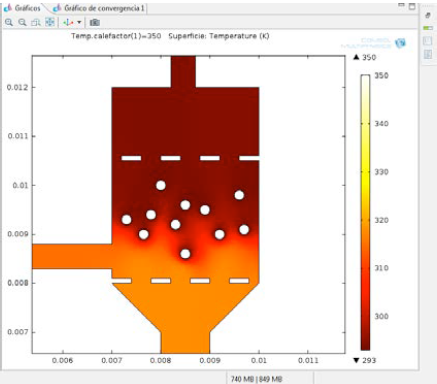Minimize the graphics panel
The image size is (437, 384).
pyautogui.click(x=401, y=5)
